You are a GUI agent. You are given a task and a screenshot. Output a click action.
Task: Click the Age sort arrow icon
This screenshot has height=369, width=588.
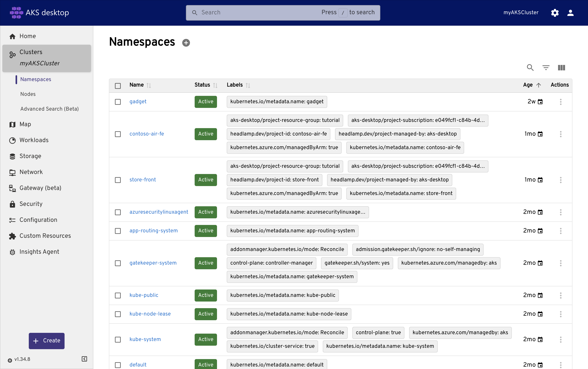point(538,85)
